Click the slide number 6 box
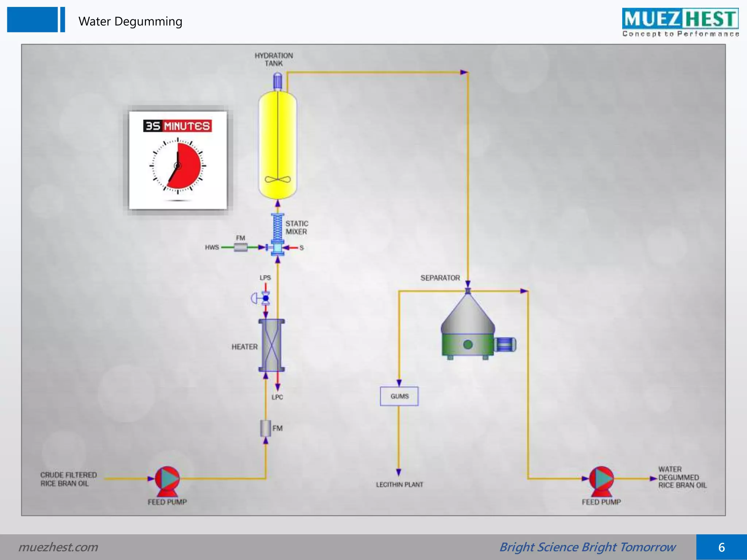Image resolution: width=747 pixels, height=560 pixels. [721, 547]
